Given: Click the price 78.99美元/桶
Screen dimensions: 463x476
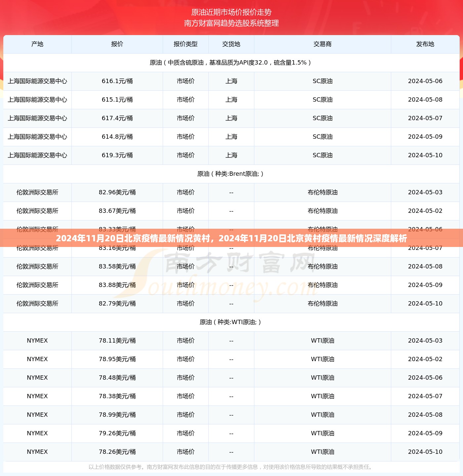Looking at the screenshot, I should tap(117, 415).
